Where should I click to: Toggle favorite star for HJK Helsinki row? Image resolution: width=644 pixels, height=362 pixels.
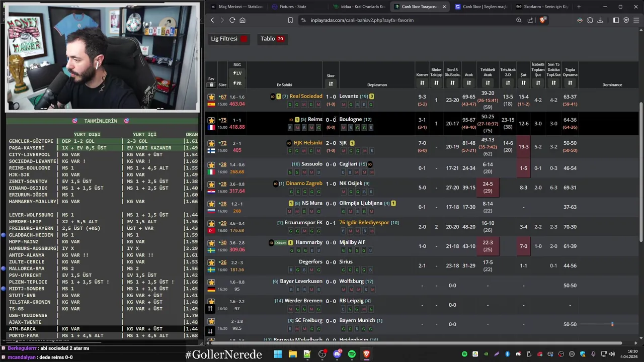[211, 143]
